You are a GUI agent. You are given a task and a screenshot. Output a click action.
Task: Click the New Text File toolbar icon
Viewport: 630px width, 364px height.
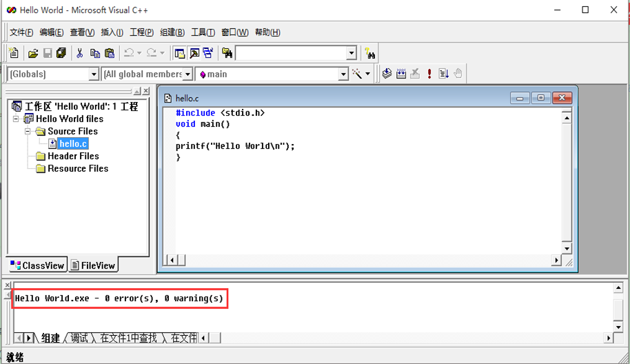(x=14, y=52)
